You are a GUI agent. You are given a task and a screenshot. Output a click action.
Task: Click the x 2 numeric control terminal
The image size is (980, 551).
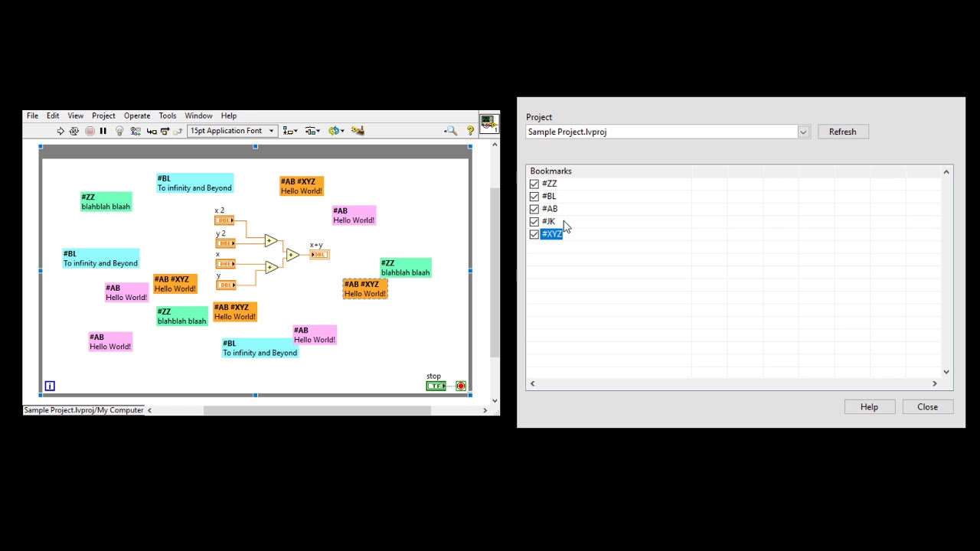[x=224, y=220]
